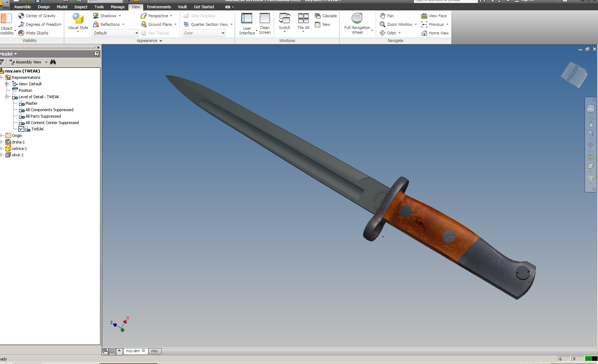Click the Shadows icon
Viewport: 598px width, 364px height.
point(96,16)
